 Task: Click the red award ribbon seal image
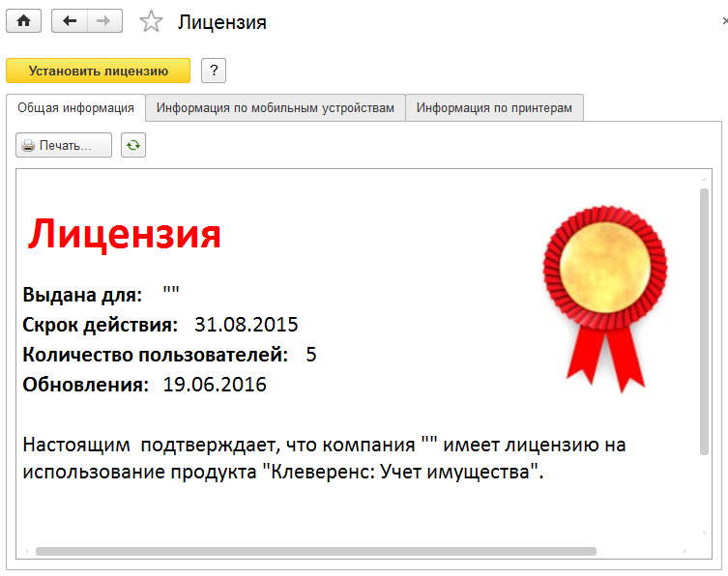coord(605,300)
